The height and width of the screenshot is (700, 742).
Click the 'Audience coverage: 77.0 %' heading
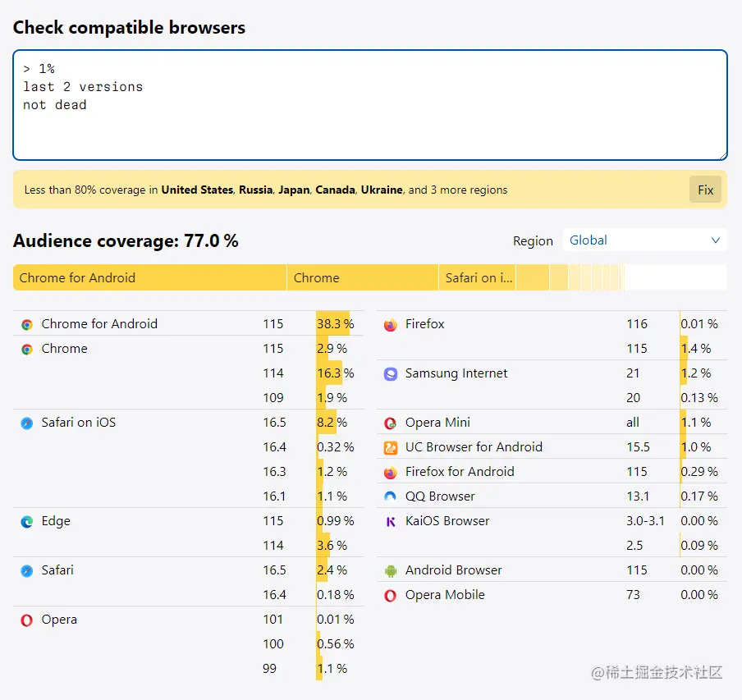point(126,240)
